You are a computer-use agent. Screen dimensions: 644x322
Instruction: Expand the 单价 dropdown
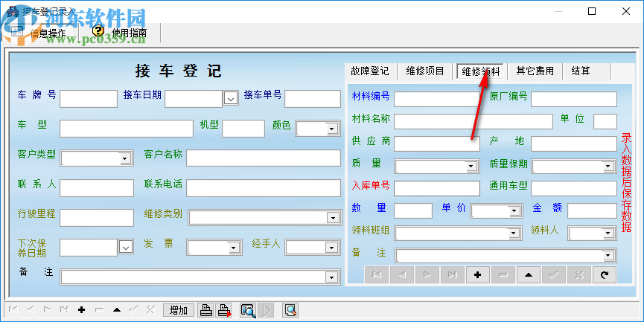point(514,211)
